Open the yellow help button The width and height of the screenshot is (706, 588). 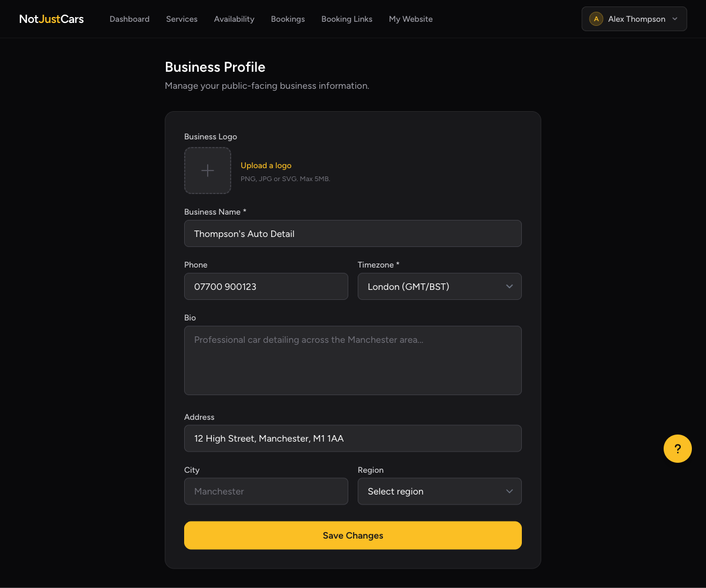coord(678,449)
